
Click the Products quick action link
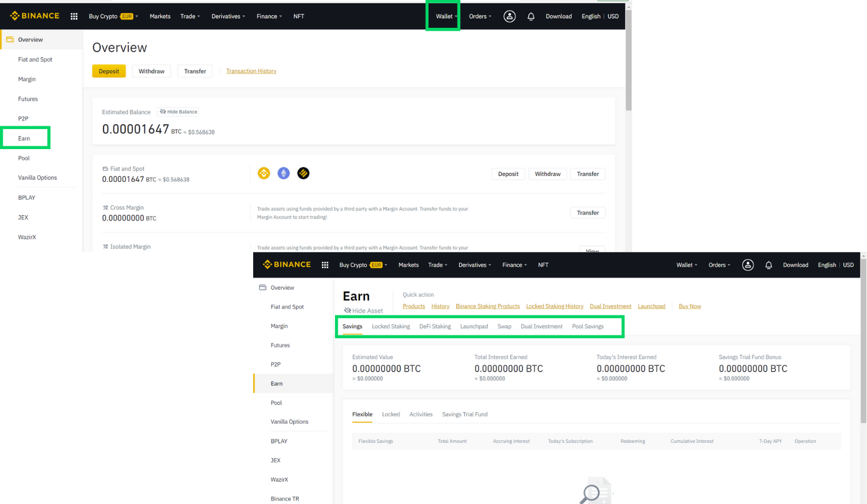point(413,307)
